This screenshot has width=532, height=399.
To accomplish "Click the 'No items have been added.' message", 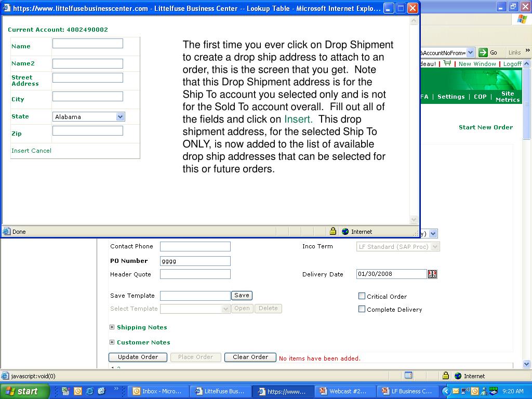I will pyautogui.click(x=320, y=358).
